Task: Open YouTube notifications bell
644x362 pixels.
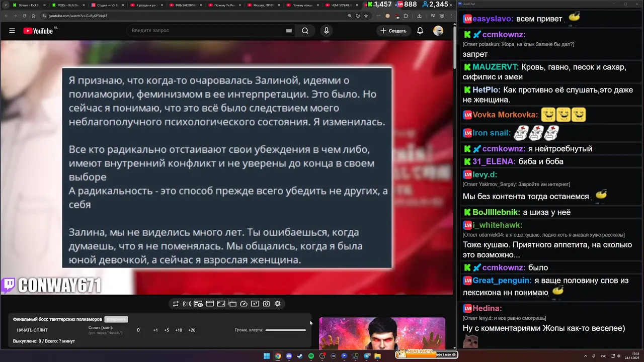Action: point(420,31)
